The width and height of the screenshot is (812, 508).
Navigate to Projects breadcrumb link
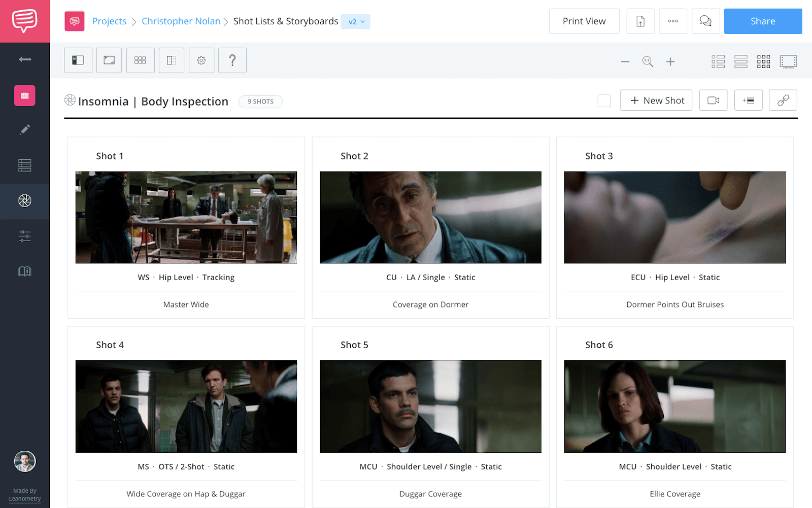coord(109,21)
